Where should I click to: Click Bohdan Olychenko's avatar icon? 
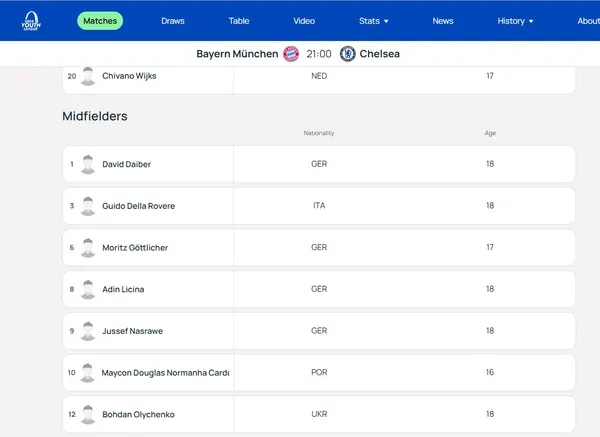[88, 414]
